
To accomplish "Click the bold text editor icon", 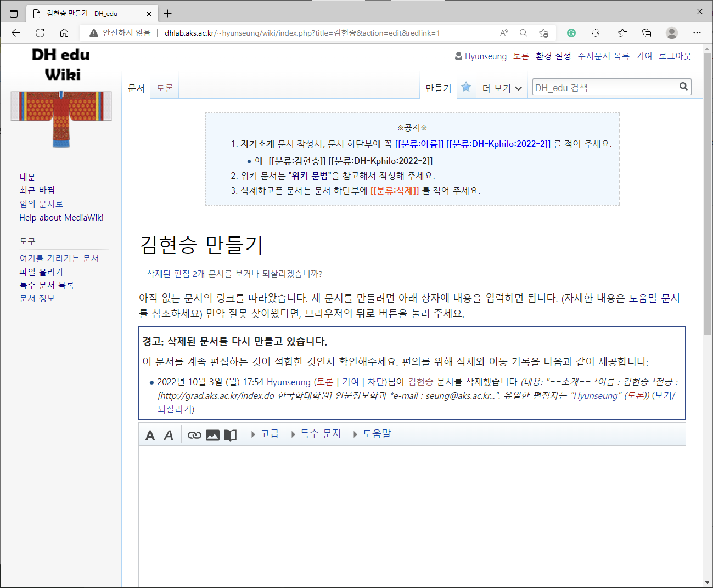I will pos(150,435).
